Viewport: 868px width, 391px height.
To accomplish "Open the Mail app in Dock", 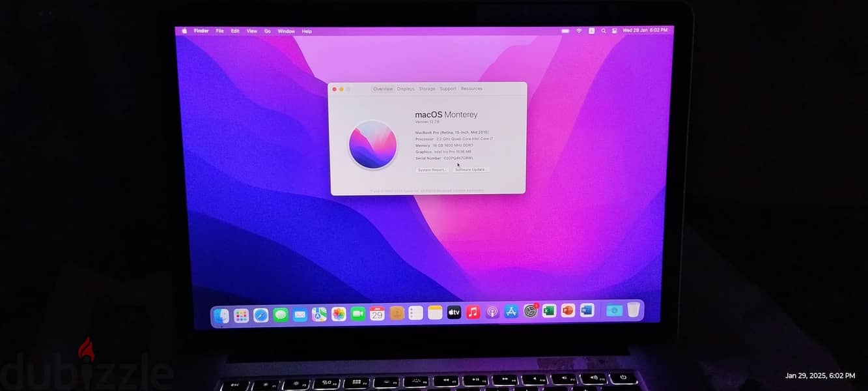I will coord(300,315).
